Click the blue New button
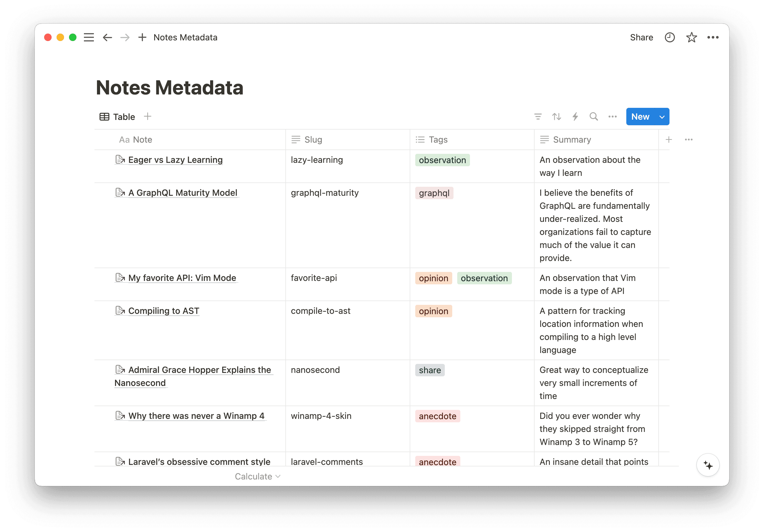 [640, 117]
